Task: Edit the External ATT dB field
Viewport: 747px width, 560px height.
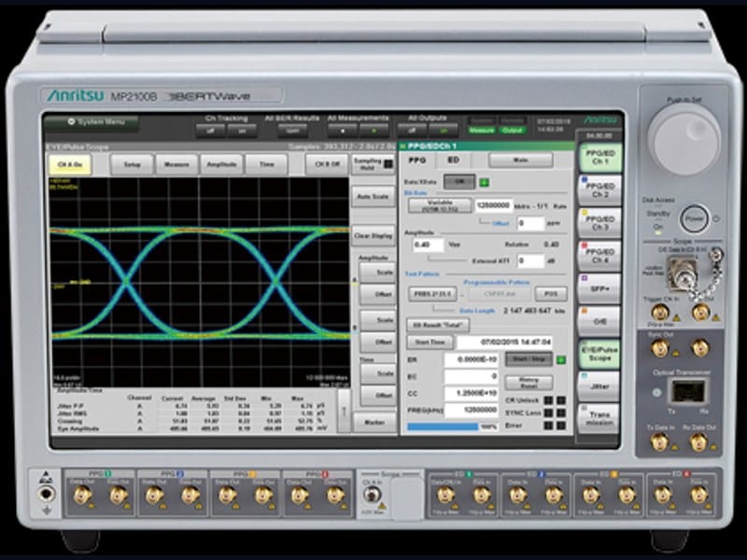Action: (530, 260)
